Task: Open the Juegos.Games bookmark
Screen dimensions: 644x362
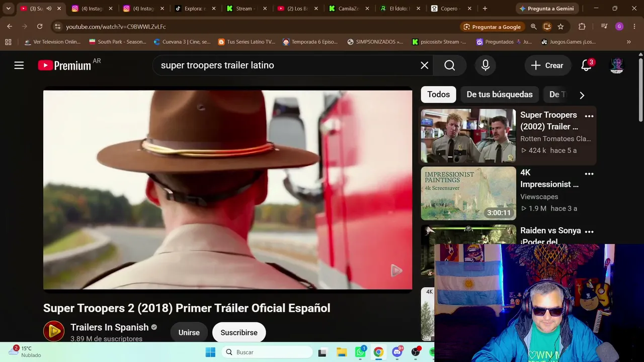Action: coord(569,42)
